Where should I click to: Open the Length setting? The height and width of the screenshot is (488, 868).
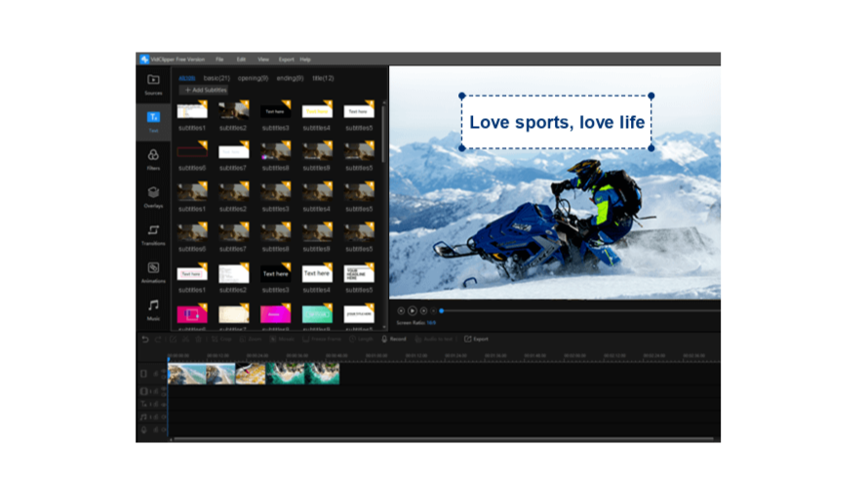coord(361,339)
